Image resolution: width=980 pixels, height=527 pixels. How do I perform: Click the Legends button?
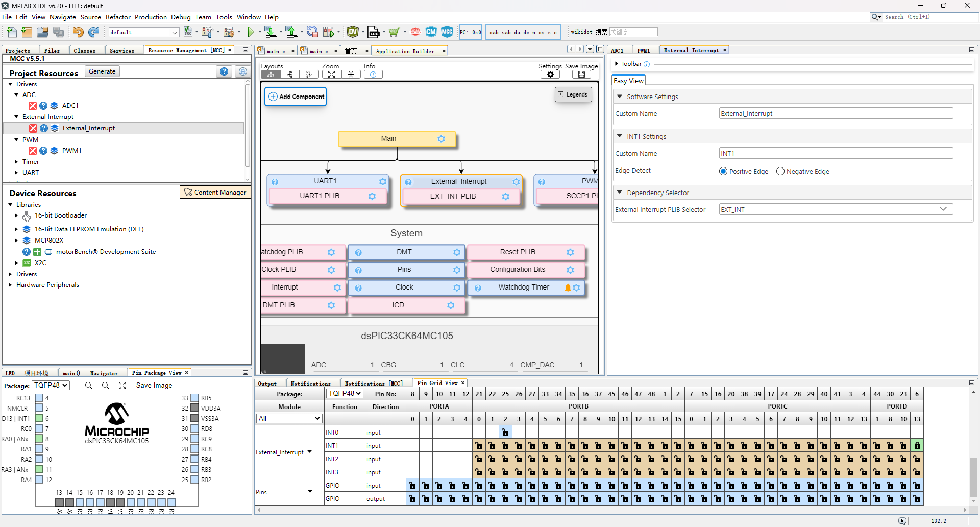tap(573, 94)
